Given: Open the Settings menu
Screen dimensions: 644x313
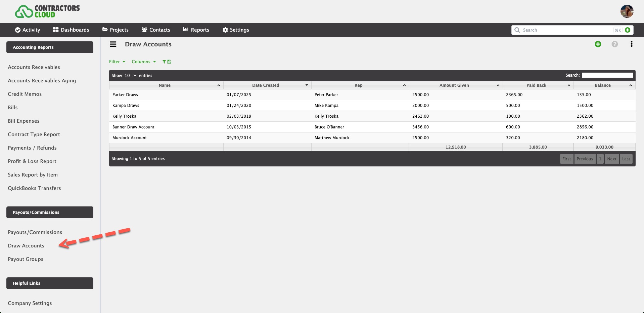Looking at the screenshot, I should point(235,30).
